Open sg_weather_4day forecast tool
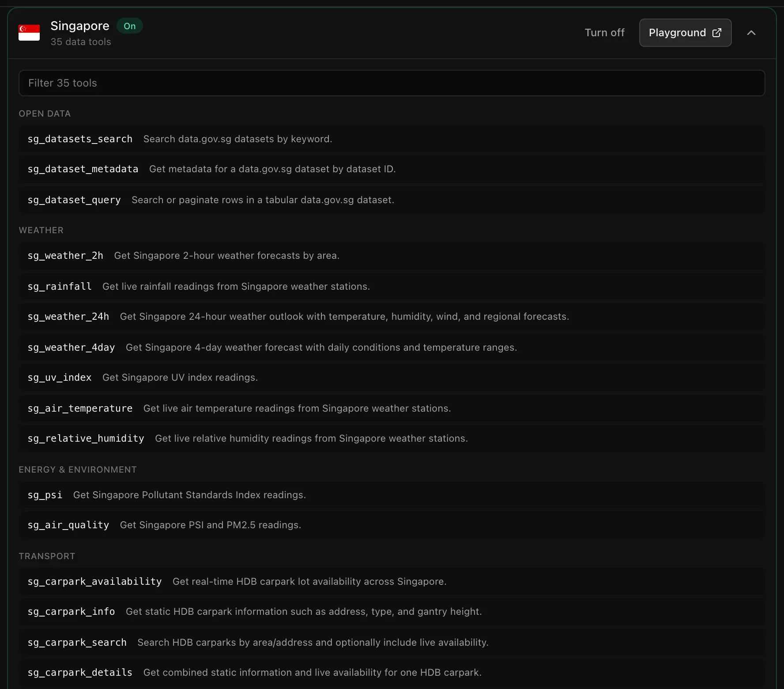 pyautogui.click(x=392, y=348)
